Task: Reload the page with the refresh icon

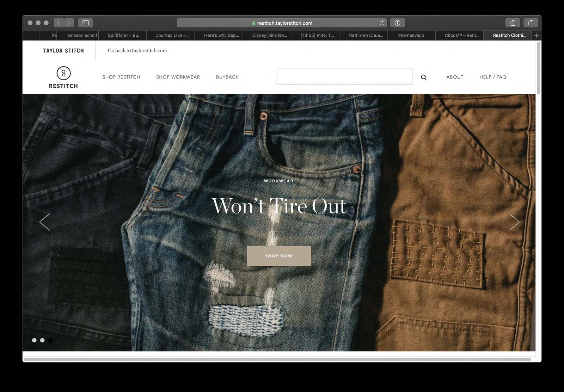Action: (382, 23)
